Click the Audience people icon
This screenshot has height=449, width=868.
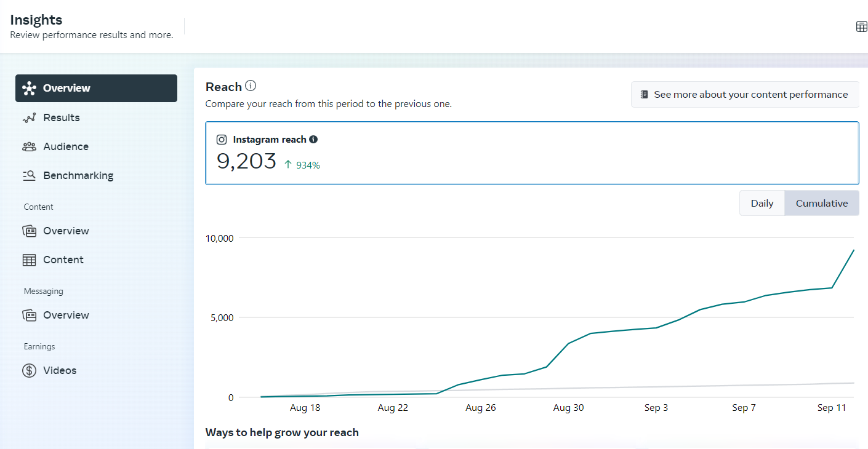(29, 146)
